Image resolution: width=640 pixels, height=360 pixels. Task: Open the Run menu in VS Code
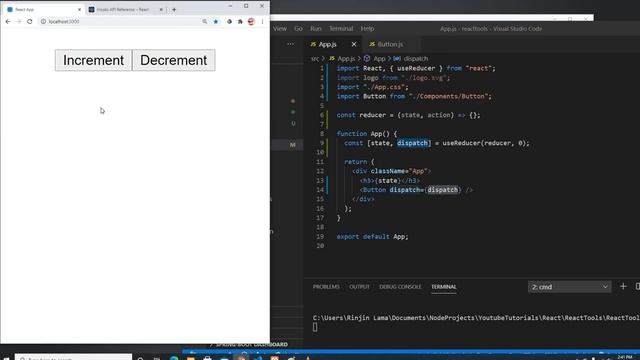(316, 29)
